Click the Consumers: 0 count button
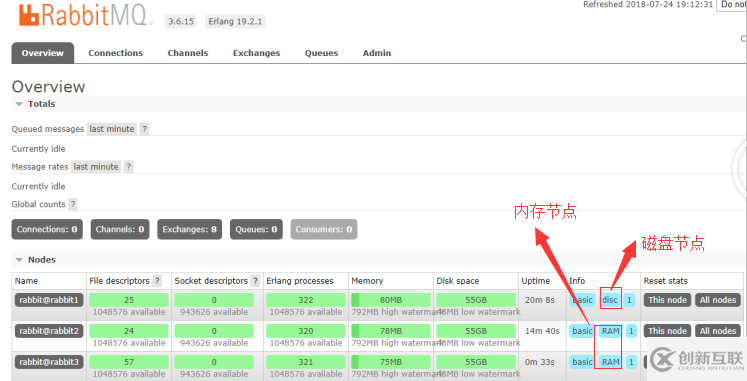Viewport: 747px width, 381px height. pyautogui.click(x=324, y=229)
